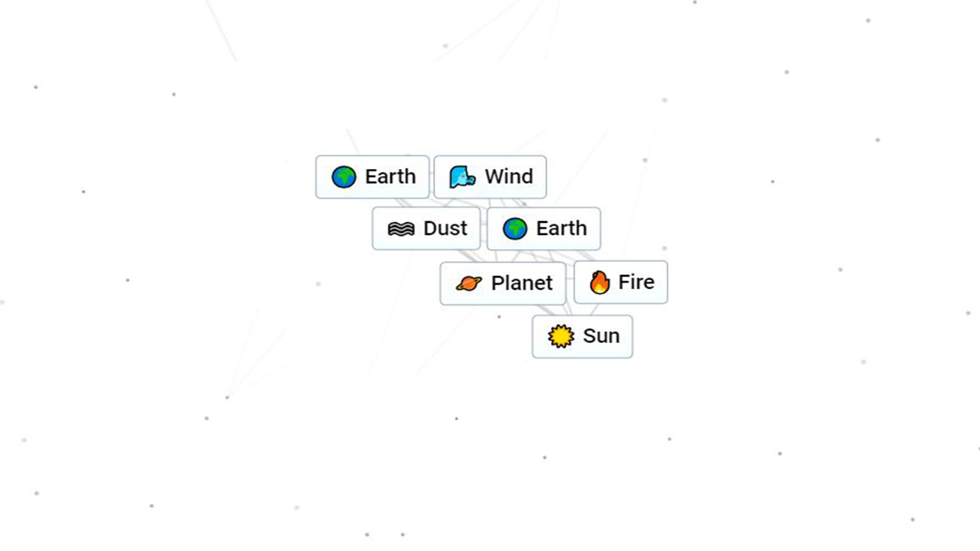The image size is (980, 551).
Task: Select the Fire element
Action: (621, 282)
